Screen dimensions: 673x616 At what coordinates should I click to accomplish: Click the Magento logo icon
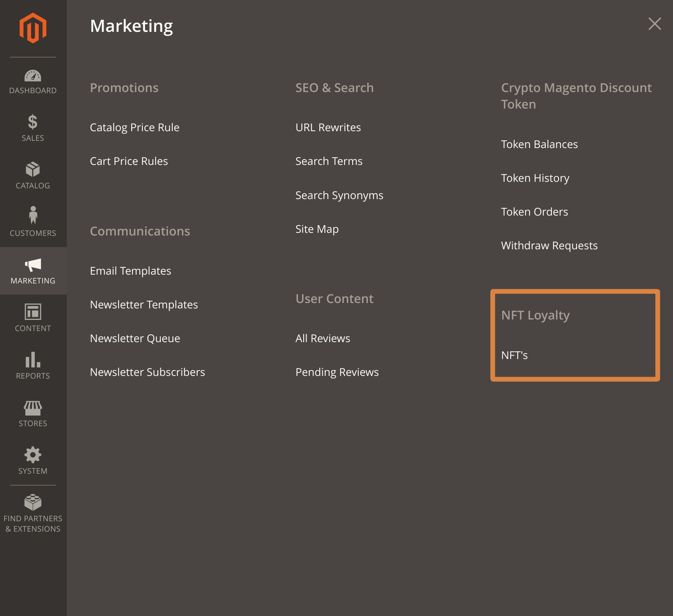33,28
